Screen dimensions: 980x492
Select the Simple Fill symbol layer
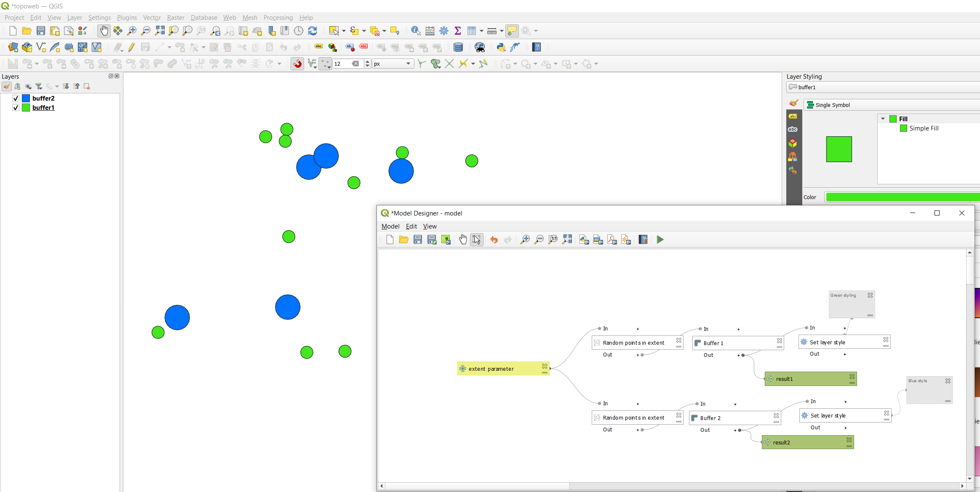924,128
